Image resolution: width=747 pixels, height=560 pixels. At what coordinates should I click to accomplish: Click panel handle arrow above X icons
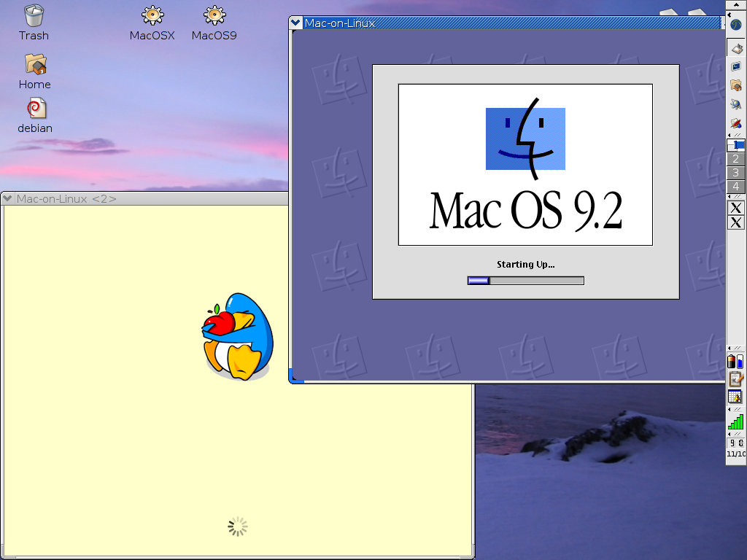pyautogui.click(x=729, y=196)
